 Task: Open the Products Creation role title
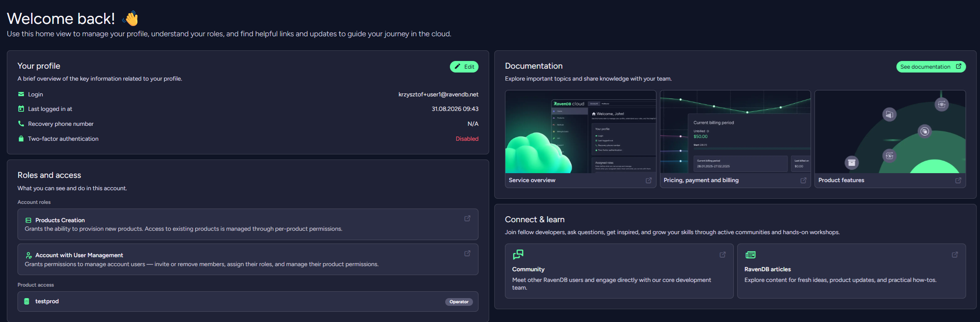coord(60,220)
